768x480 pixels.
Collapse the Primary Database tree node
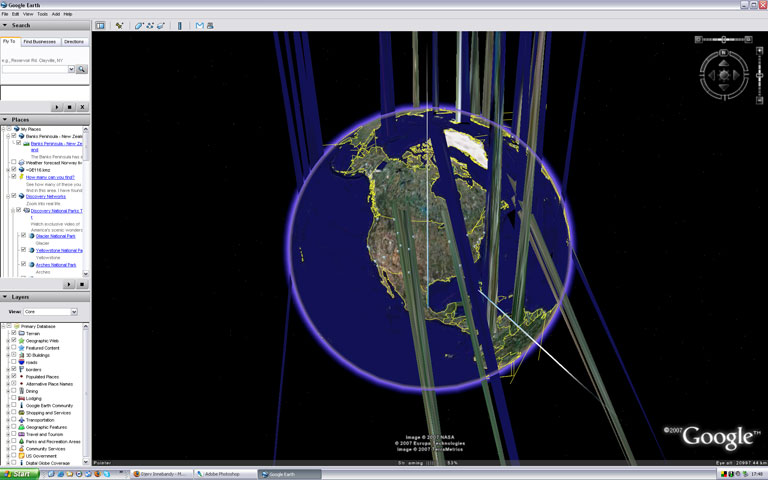tap(3, 326)
